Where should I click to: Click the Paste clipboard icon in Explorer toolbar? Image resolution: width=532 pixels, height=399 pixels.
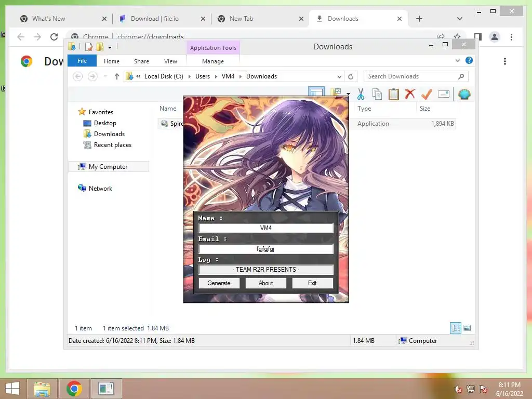click(394, 94)
